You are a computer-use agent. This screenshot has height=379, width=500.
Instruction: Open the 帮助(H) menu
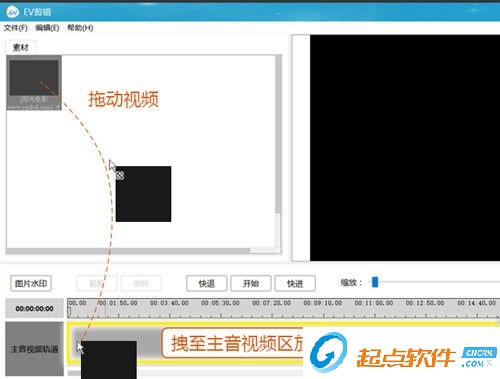pos(80,28)
